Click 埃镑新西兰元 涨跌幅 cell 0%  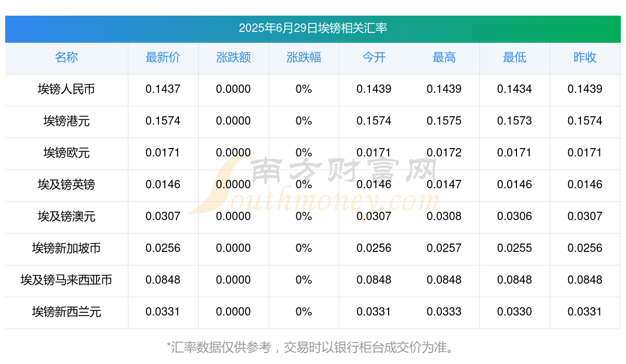tap(304, 312)
